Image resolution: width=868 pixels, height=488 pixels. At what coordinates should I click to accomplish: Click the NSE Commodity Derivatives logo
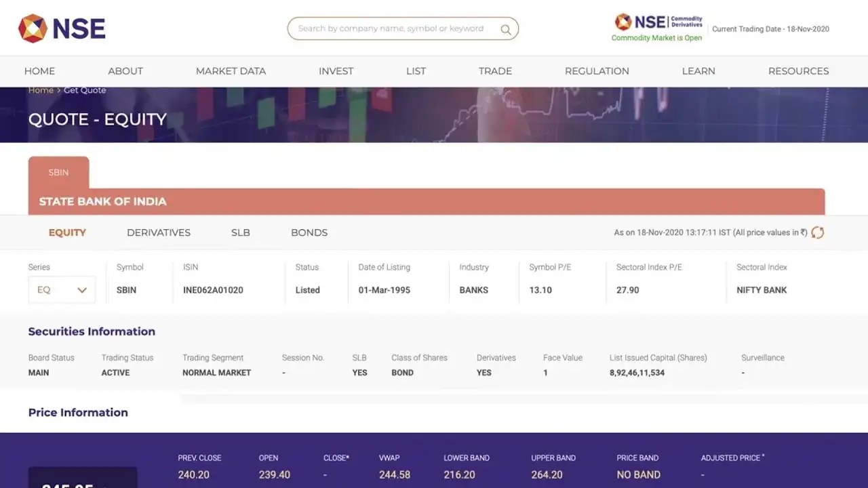(655, 21)
